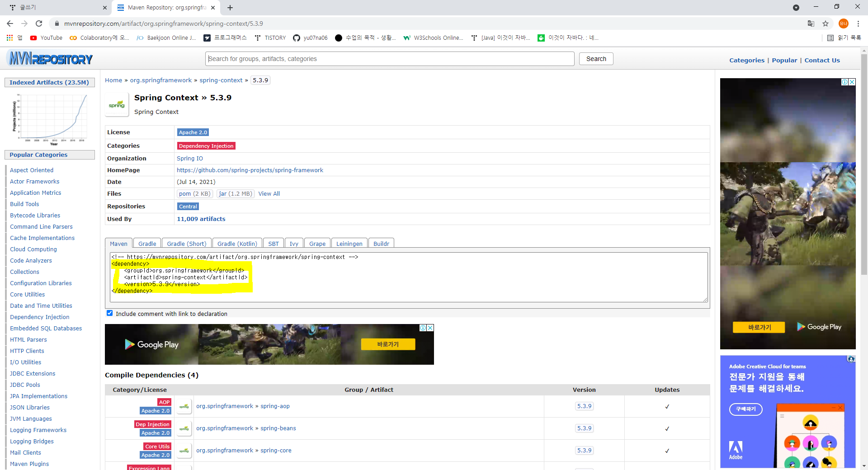Go to Home breadcrumb
868x470 pixels.
pyautogui.click(x=113, y=80)
